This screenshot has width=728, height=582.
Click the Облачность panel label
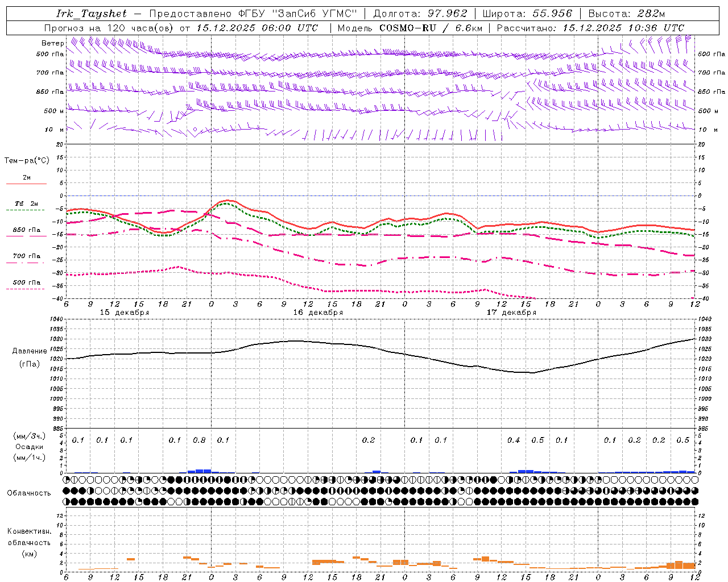click(29, 493)
